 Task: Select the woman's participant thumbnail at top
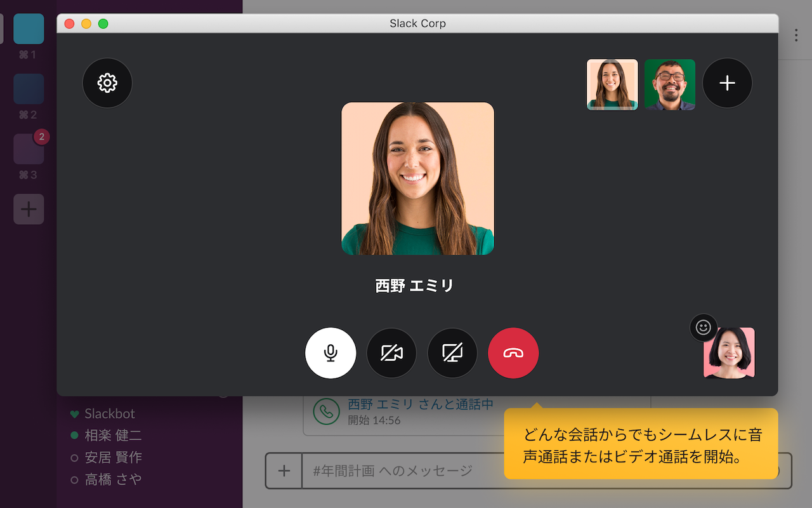click(612, 84)
